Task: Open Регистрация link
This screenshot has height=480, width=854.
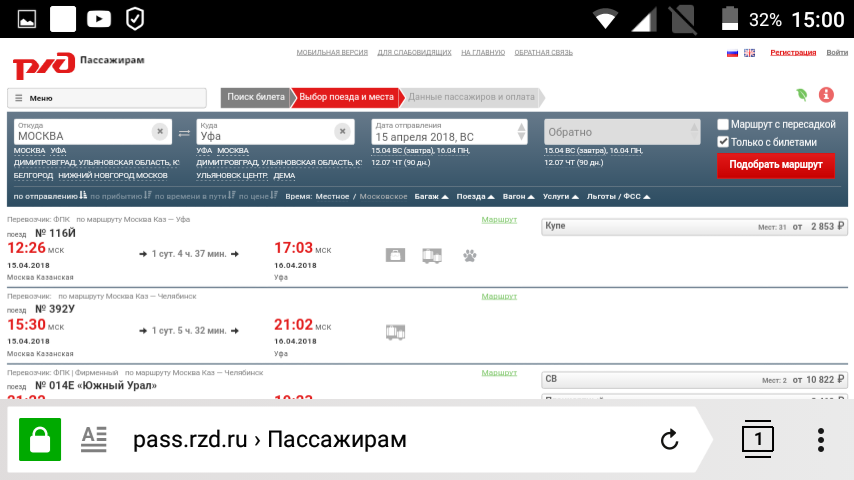Action: 793,52
